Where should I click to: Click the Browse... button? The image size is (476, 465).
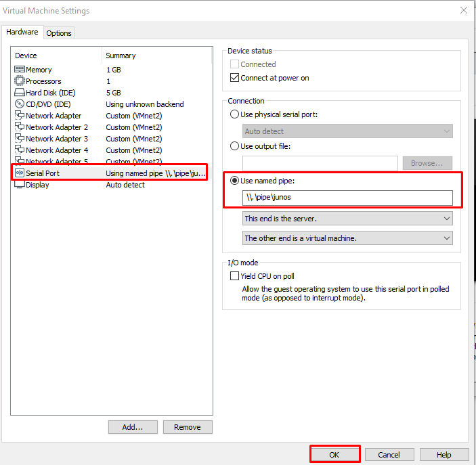click(x=427, y=163)
